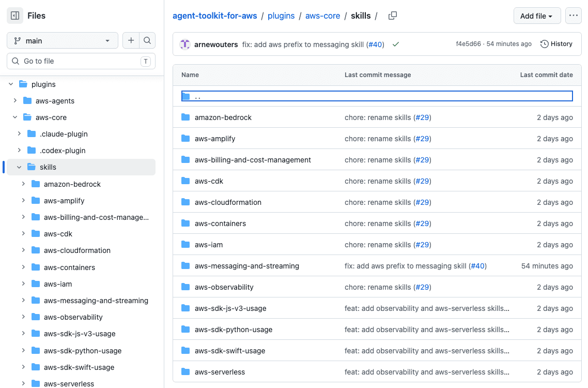Select aws-sdk-python-usage in file tree
588x388 pixels.
click(83, 350)
